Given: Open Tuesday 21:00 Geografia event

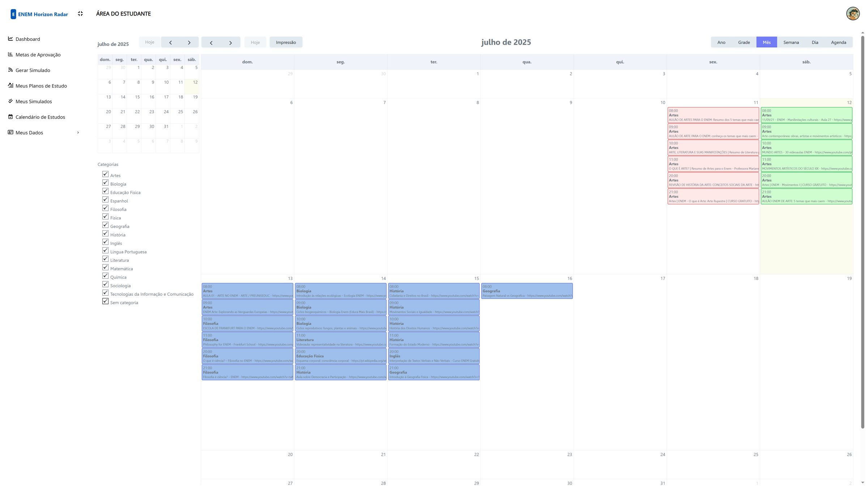Looking at the screenshot, I should coord(434,372).
